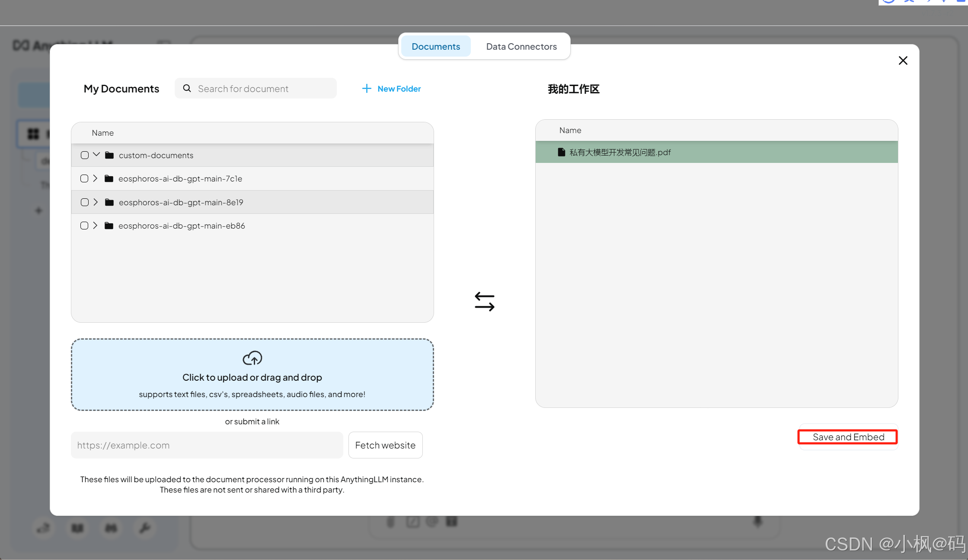This screenshot has height=560, width=968.
Task: Expand the eosphoros-ai-db-gpt-main-eb86 folder
Action: 95,226
